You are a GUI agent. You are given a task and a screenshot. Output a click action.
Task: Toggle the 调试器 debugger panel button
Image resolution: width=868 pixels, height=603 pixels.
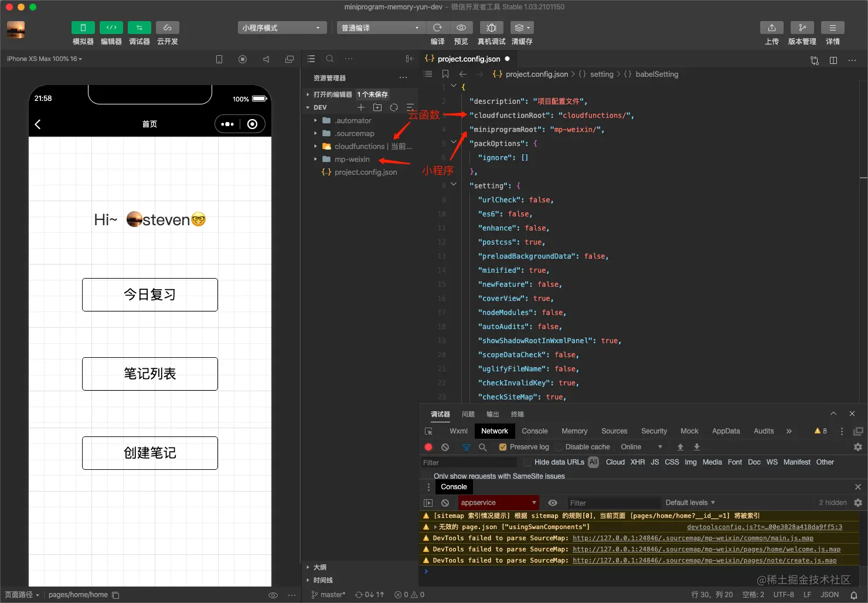[139, 28]
